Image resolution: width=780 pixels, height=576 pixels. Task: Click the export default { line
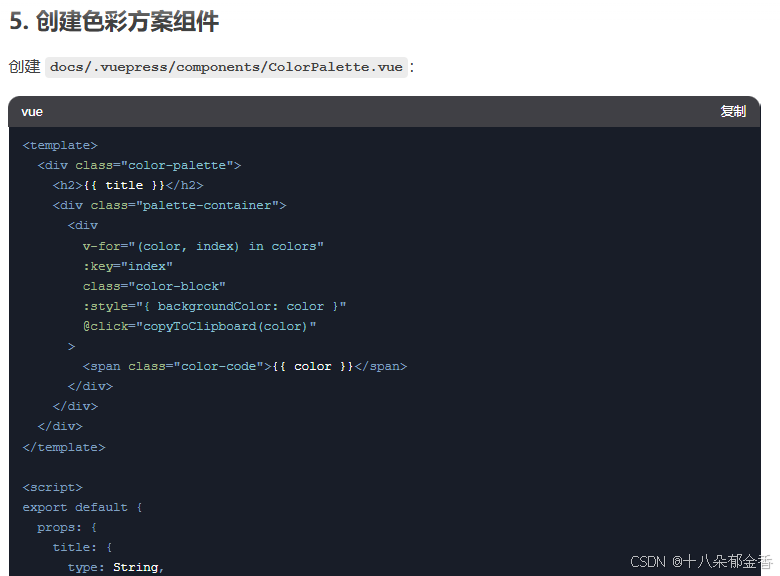pos(83,507)
